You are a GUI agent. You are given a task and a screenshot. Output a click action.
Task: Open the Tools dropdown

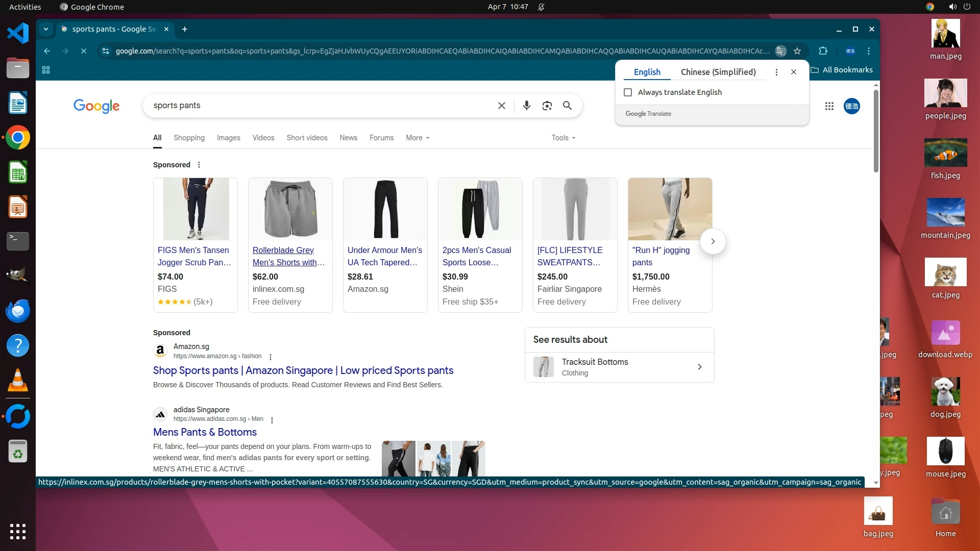click(563, 138)
